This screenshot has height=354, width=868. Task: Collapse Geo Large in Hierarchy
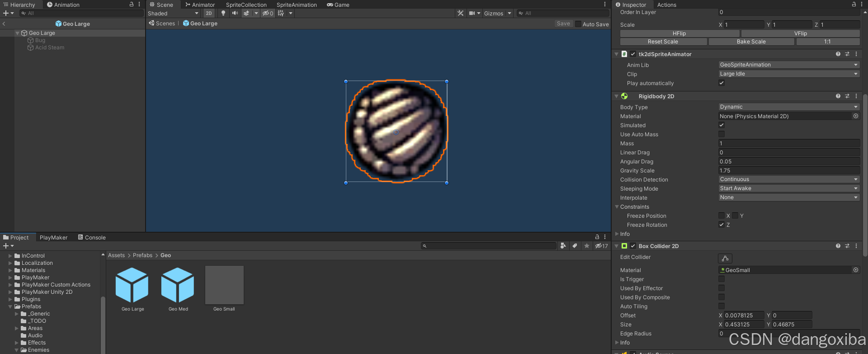pos(18,33)
